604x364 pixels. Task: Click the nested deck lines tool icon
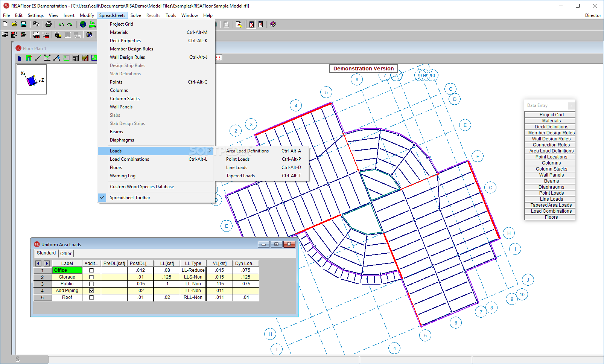[76, 58]
